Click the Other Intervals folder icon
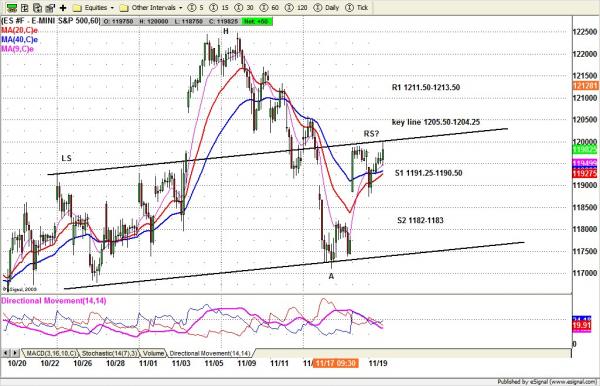600x386 pixels. [124, 8]
